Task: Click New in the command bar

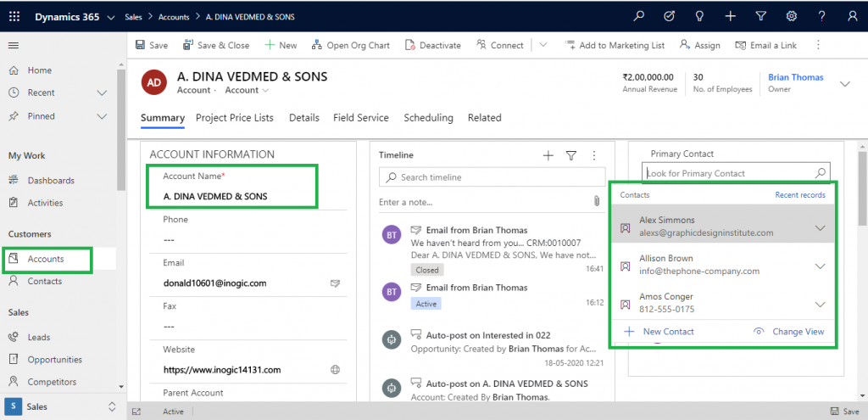Action: click(x=281, y=46)
